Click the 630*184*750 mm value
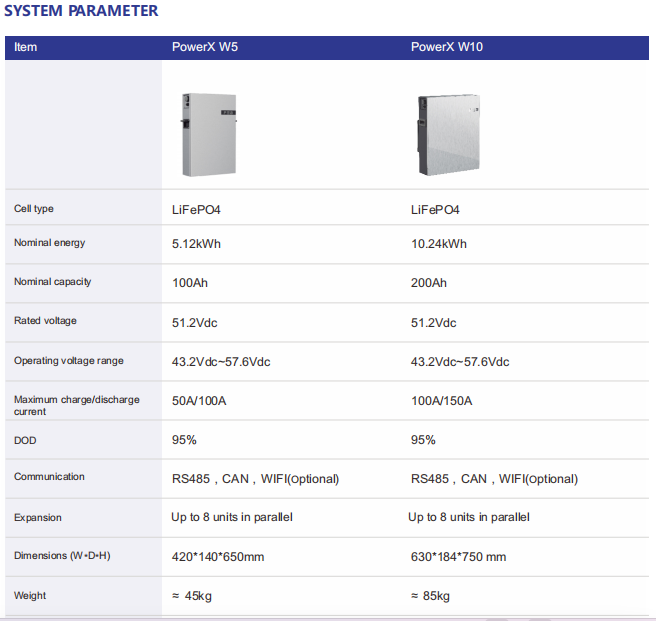Screen dimensions: 656x621 point(458,557)
